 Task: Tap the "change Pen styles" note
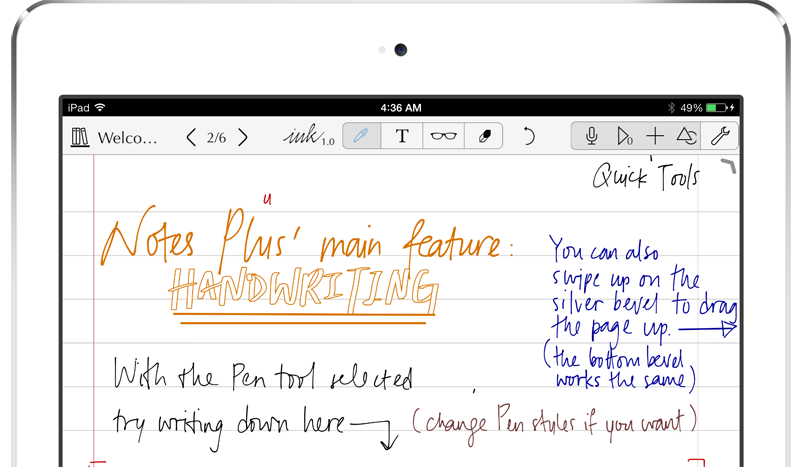tap(554, 425)
